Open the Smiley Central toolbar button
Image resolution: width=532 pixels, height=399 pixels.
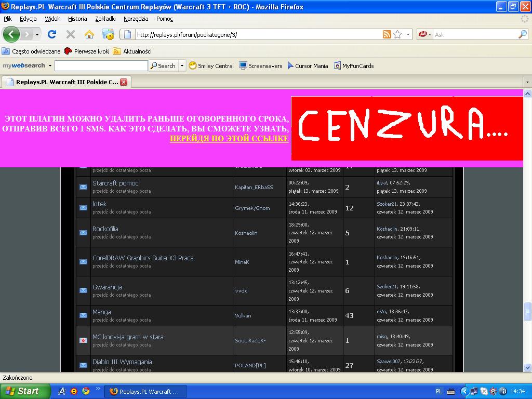pos(211,66)
